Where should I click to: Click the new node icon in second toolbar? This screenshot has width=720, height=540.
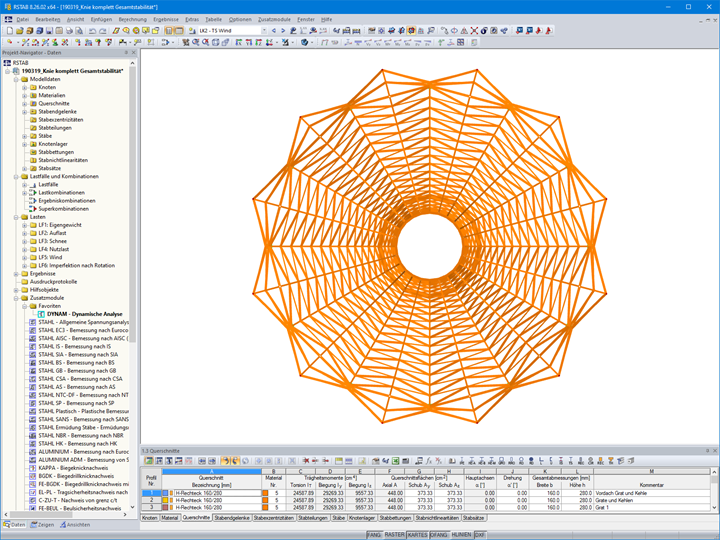[10, 42]
